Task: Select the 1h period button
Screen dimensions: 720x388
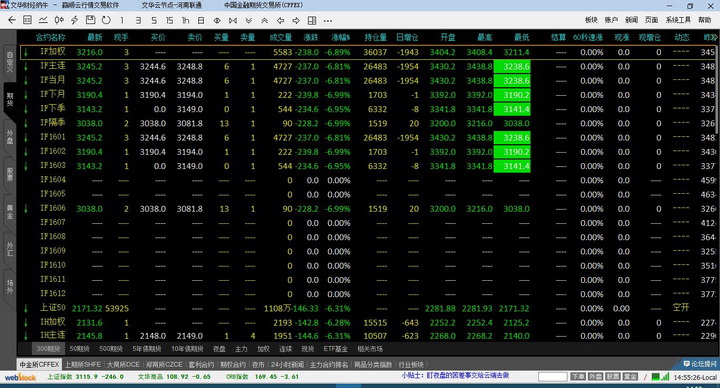Action: point(186,20)
